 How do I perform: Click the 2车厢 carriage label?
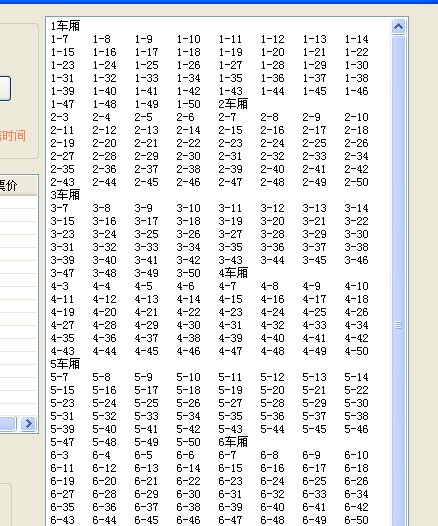click(x=233, y=104)
